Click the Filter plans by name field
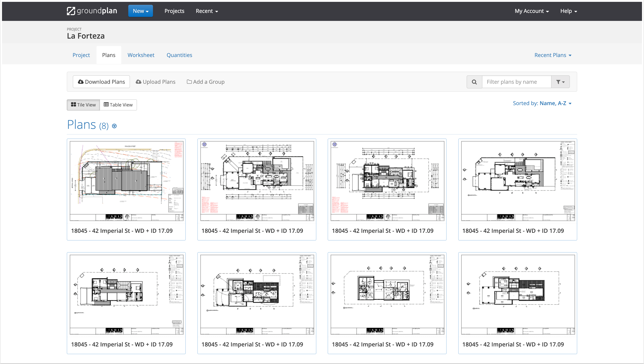 [516, 82]
